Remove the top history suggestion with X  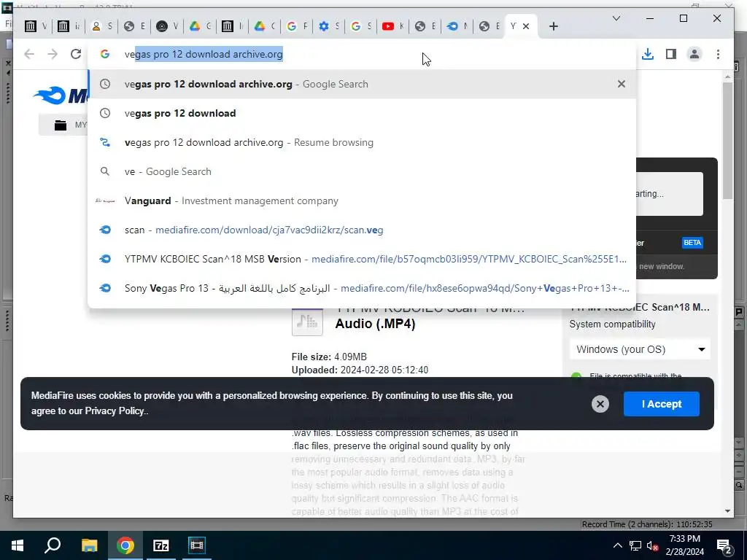click(622, 84)
